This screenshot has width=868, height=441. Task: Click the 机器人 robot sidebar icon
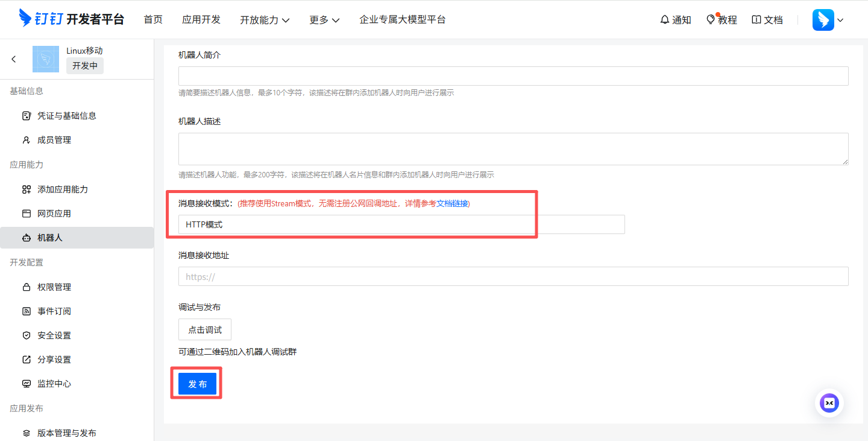coord(26,238)
